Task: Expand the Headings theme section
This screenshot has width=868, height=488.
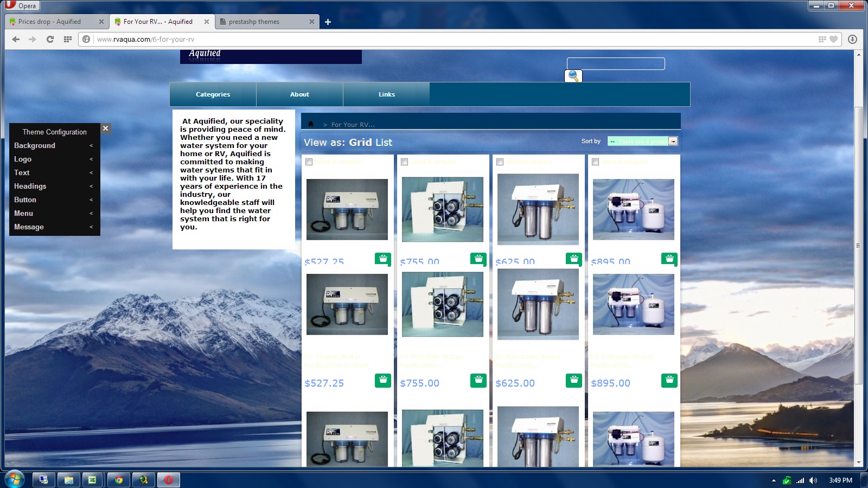Action: coord(54,186)
